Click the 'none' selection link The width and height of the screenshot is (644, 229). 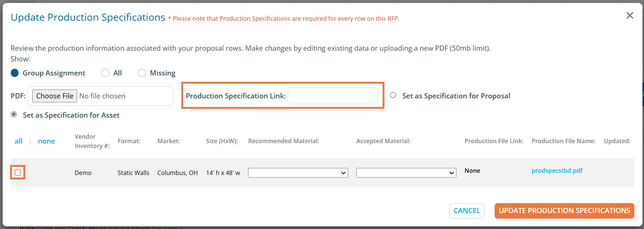point(46,141)
